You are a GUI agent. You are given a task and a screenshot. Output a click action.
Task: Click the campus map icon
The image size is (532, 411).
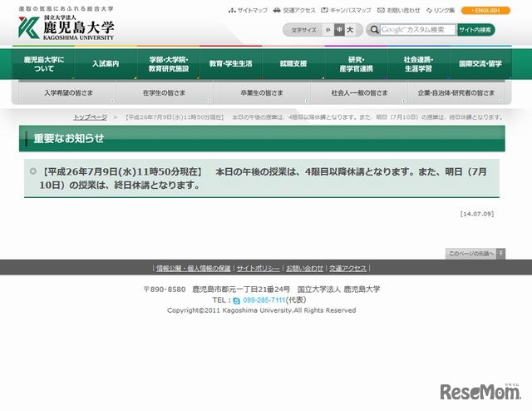tap(324, 10)
